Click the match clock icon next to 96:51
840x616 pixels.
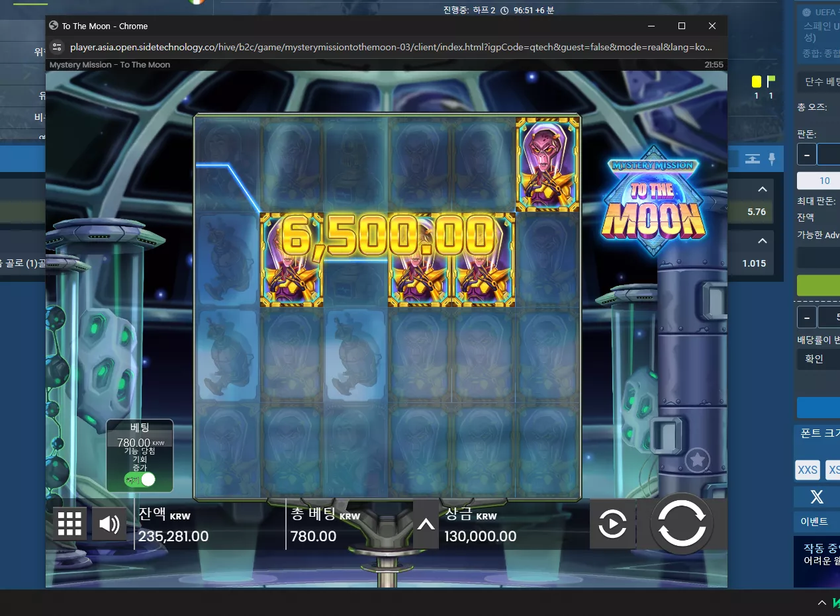[x=504, y=11]
